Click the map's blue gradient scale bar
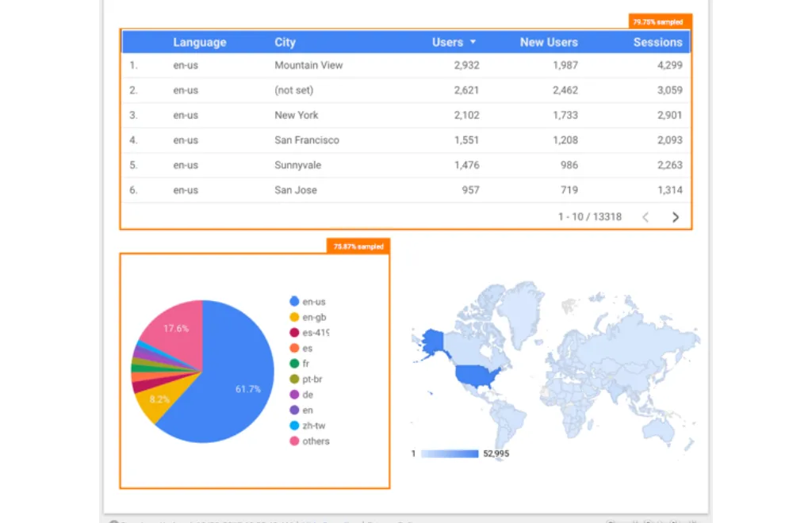 (x=450, y=454)
